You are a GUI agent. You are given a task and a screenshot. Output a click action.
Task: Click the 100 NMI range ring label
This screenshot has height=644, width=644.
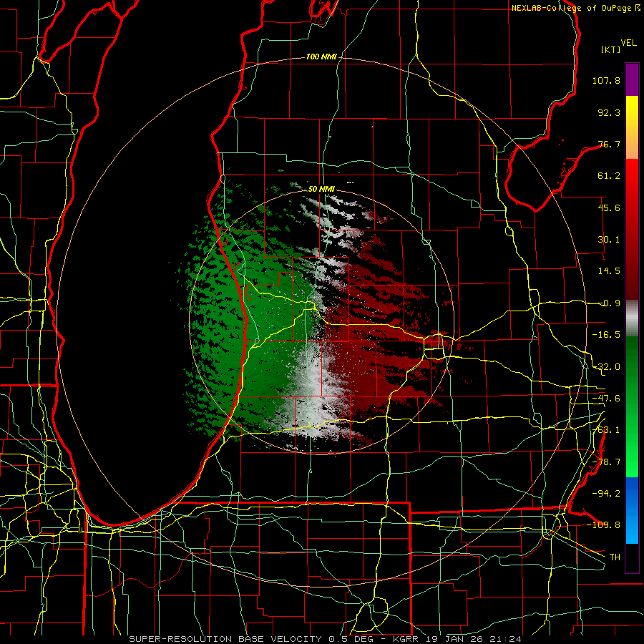point(321,57)
